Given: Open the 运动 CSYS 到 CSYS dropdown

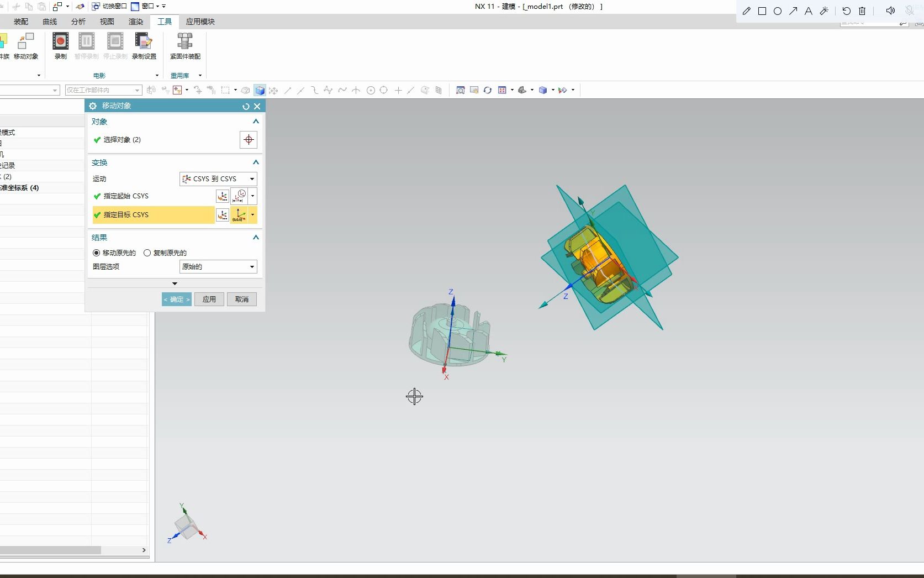Looking at the screenshot, I should [218, 179].
